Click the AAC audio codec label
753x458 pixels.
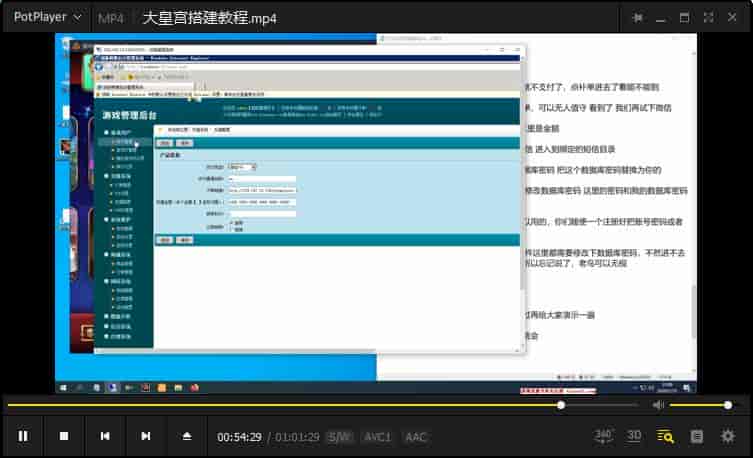click(x=415, y=437)
